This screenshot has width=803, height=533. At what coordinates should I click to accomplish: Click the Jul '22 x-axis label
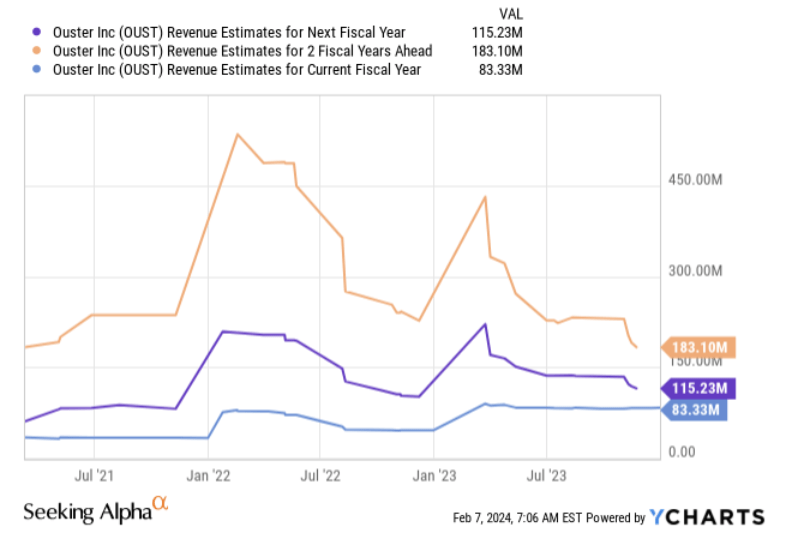pos(320,476)
